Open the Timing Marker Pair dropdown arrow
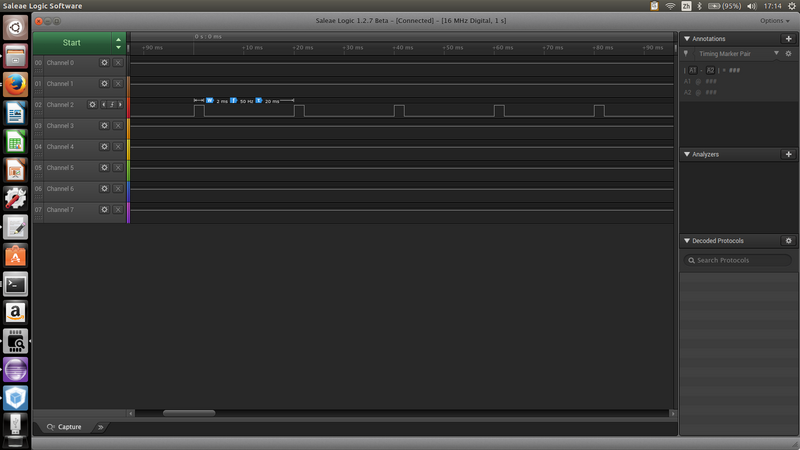Viewport: 800px width, 450px height. tap(776, 53)
